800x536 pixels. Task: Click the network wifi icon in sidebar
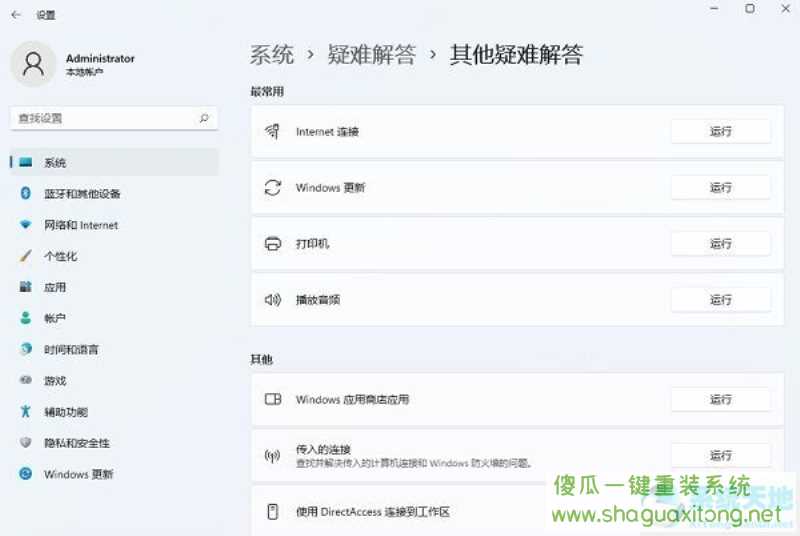click(26, 224)
